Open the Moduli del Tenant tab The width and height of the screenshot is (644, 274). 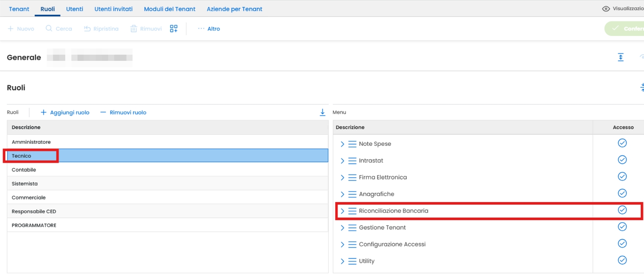coord(169,9)
